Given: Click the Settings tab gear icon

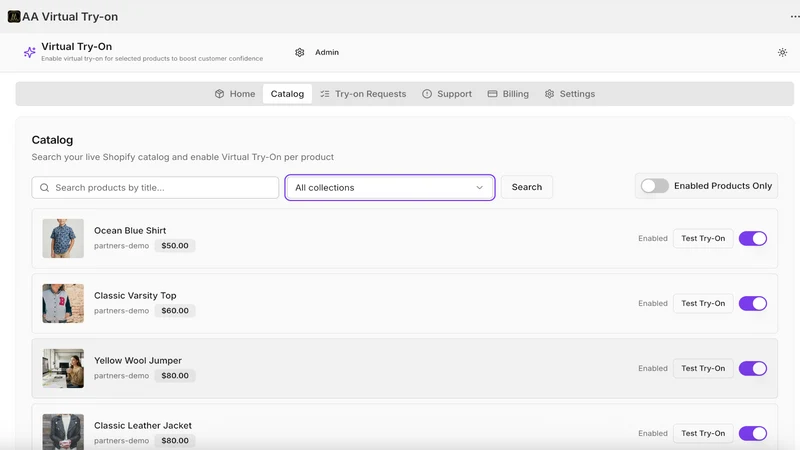Looking at the screenshot, I should click(x=549, y=94).
